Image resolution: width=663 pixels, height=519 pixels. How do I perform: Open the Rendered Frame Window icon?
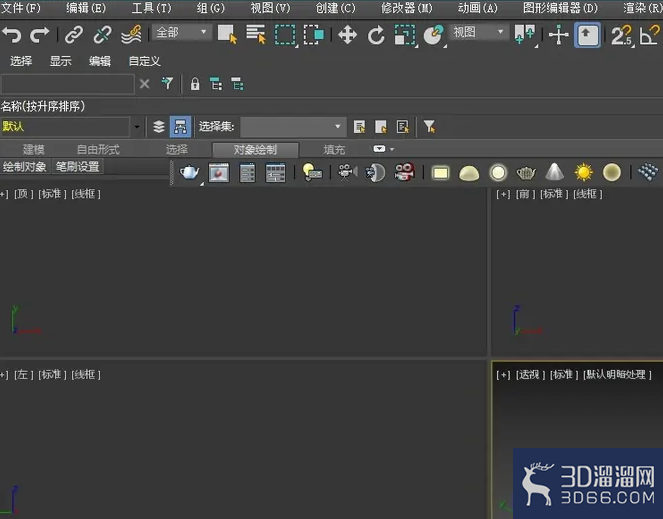pos(219,173)
